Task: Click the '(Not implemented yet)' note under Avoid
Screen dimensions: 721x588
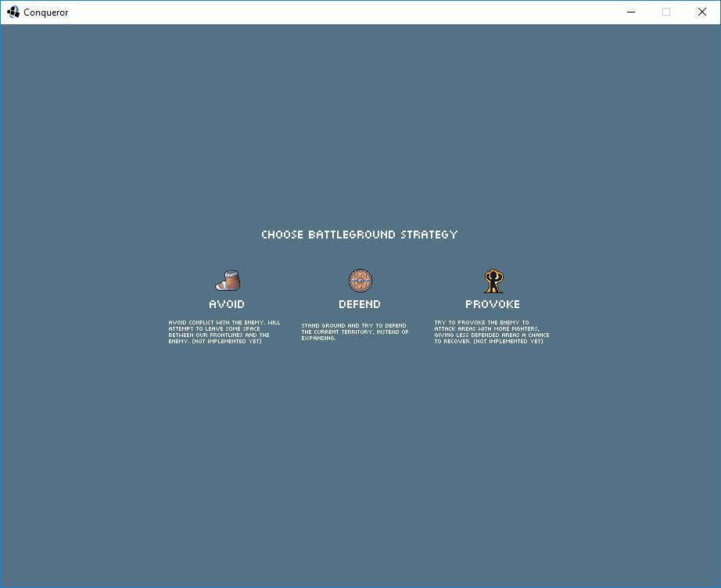Action: tap(227, 341)
